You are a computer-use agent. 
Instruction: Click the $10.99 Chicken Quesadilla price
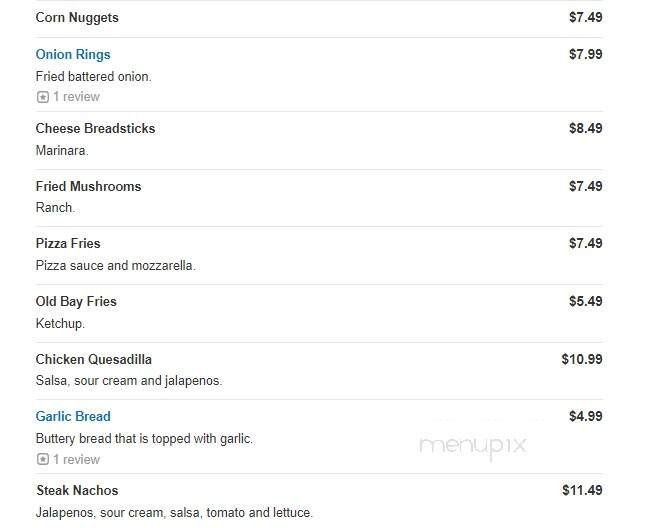point(582,360)
